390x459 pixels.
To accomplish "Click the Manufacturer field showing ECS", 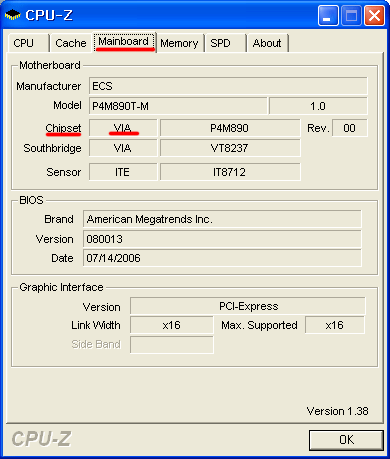I will (228, 86).
